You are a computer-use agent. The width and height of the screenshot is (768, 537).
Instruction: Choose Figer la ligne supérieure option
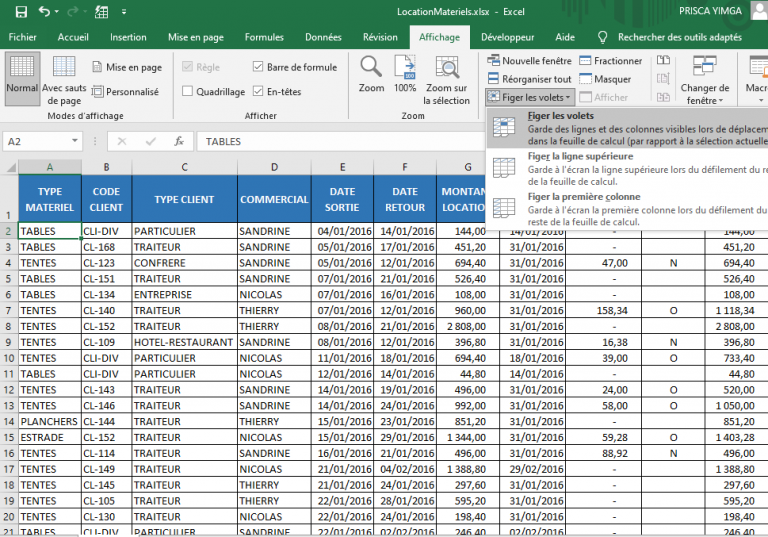pyautogui.click(x=580, y=157)
